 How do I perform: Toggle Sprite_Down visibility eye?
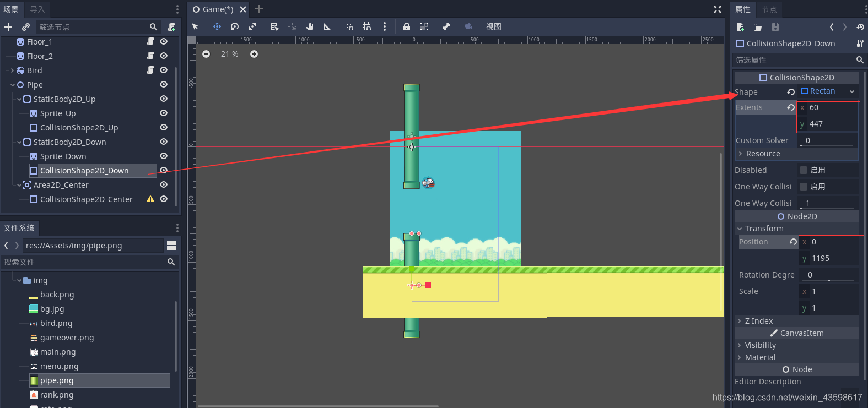(x=164, y=156)
